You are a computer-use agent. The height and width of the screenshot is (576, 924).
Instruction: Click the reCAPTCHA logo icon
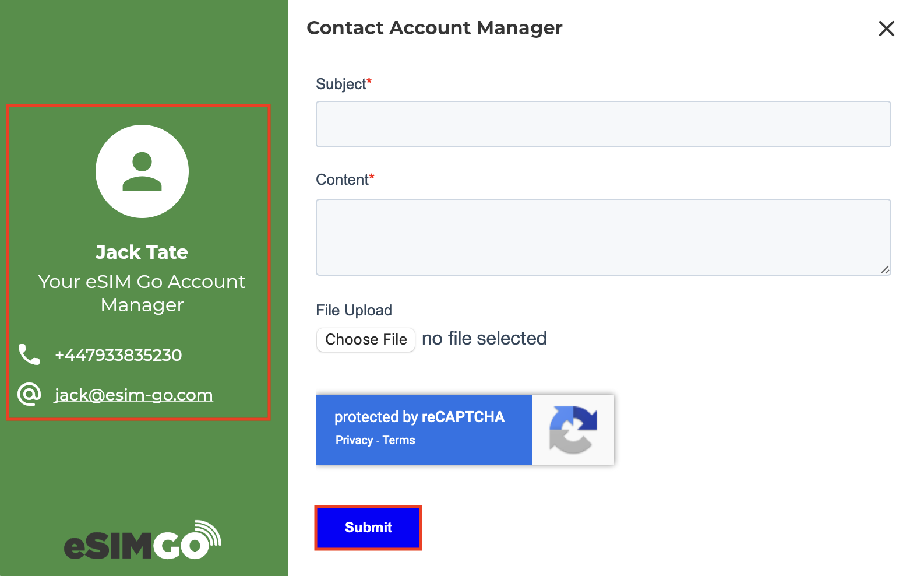tap(573, 430)
